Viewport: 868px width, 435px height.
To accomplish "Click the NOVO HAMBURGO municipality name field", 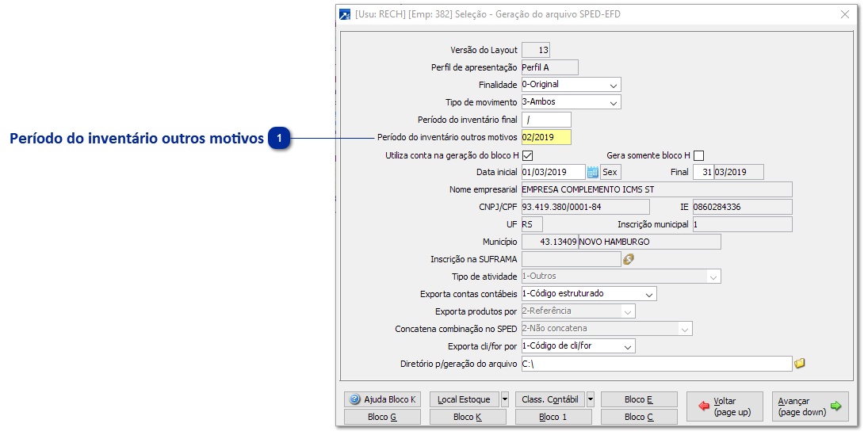I will (x=649, y=242).
